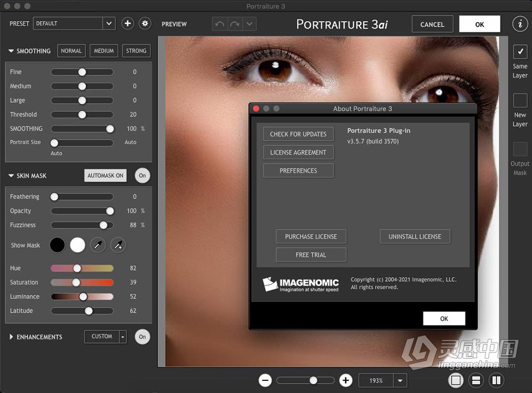
Task: Click the Opacity slider handle
Action: point(110,211)
